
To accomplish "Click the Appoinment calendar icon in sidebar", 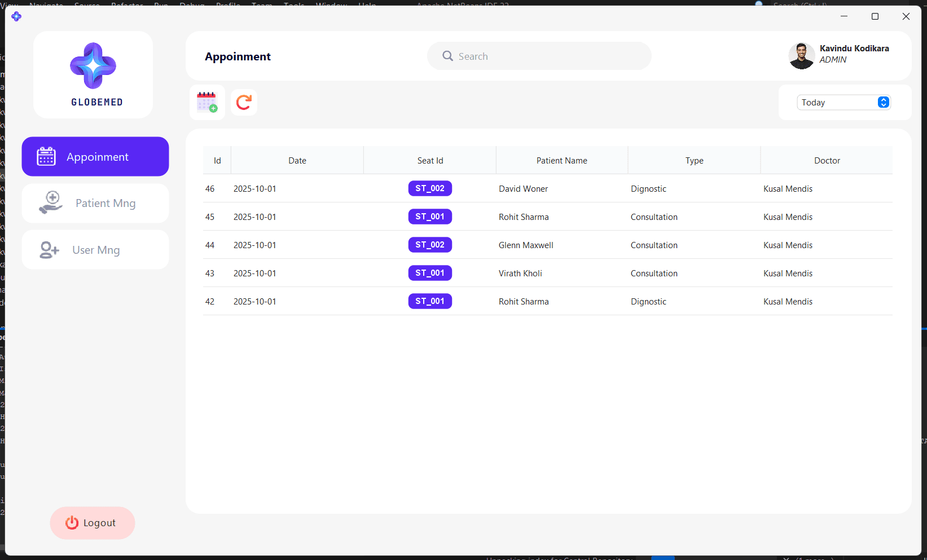I will [46, 157].
